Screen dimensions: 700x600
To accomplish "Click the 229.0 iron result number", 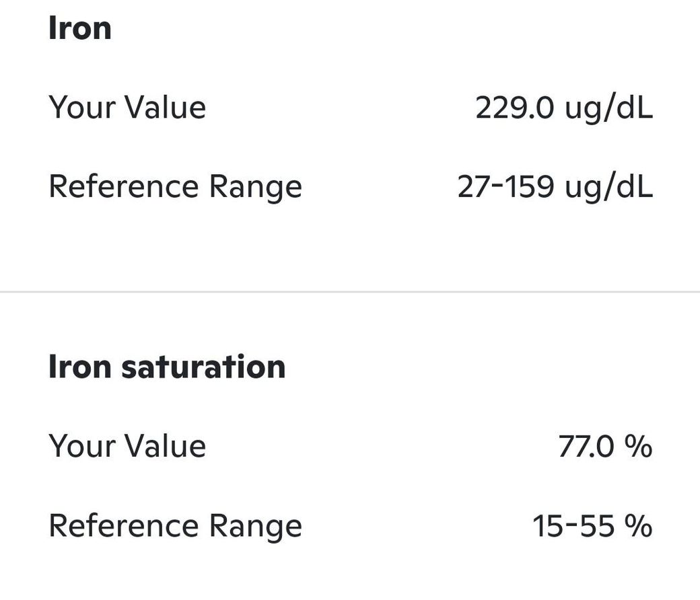I will 515,108.
